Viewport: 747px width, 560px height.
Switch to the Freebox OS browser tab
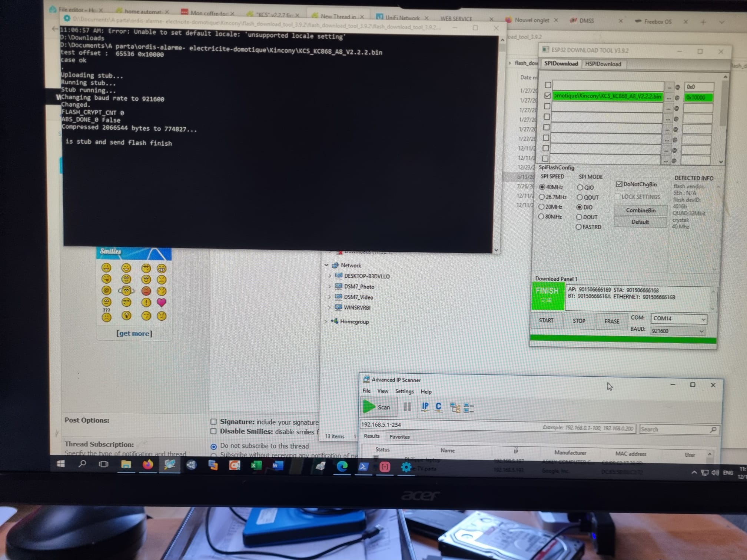658,21
